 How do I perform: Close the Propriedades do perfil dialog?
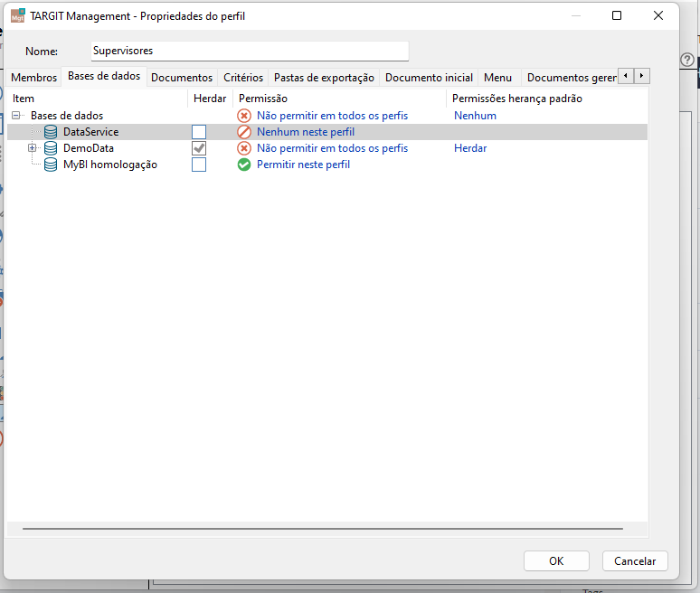point(658,15)
